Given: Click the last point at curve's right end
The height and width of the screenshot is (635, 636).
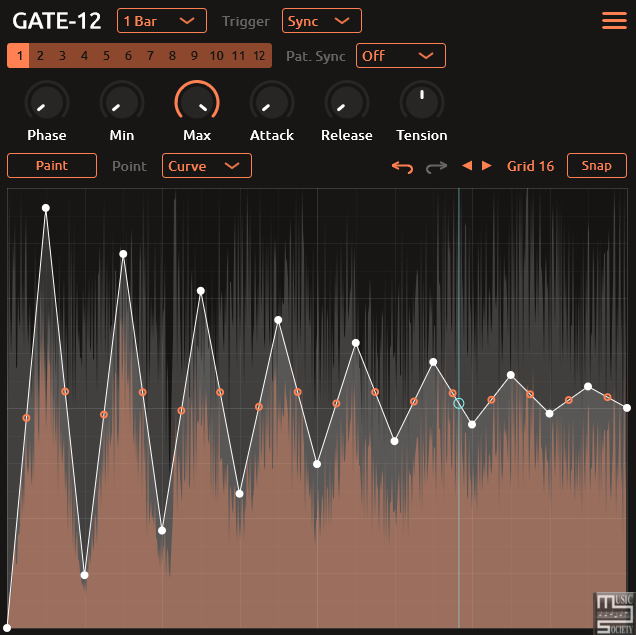Looking at the screenshot, I should 627,408.
